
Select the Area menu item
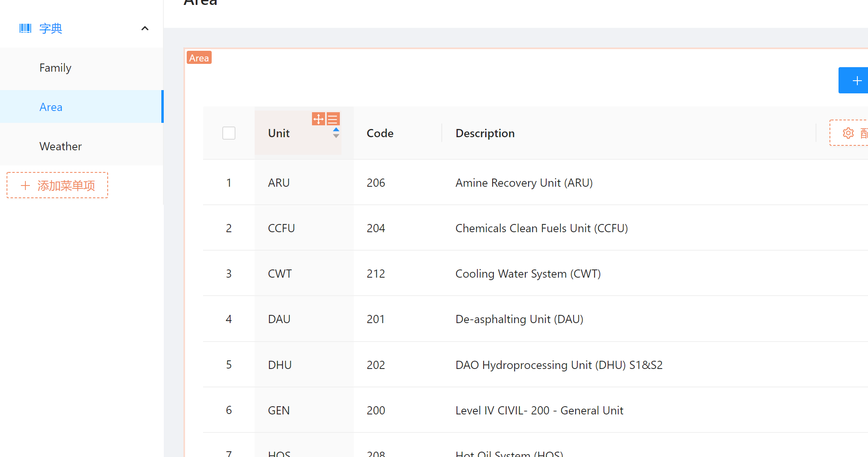pos(51,107)
